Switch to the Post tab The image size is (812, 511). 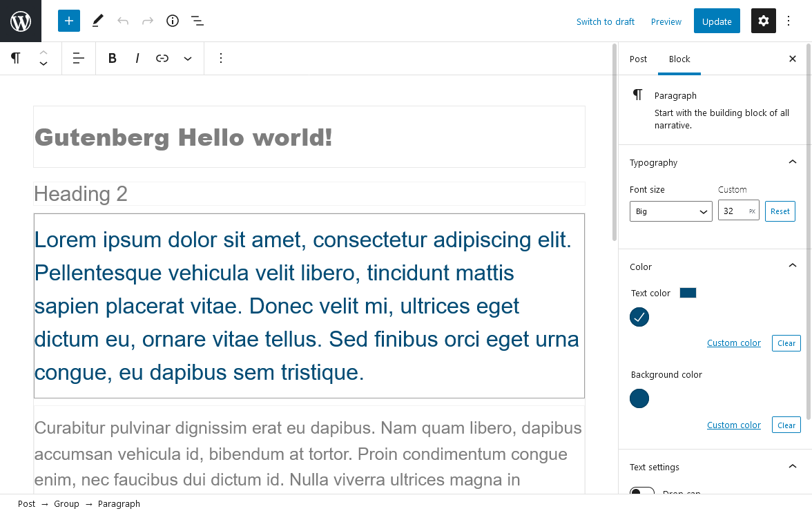point(638,59)
